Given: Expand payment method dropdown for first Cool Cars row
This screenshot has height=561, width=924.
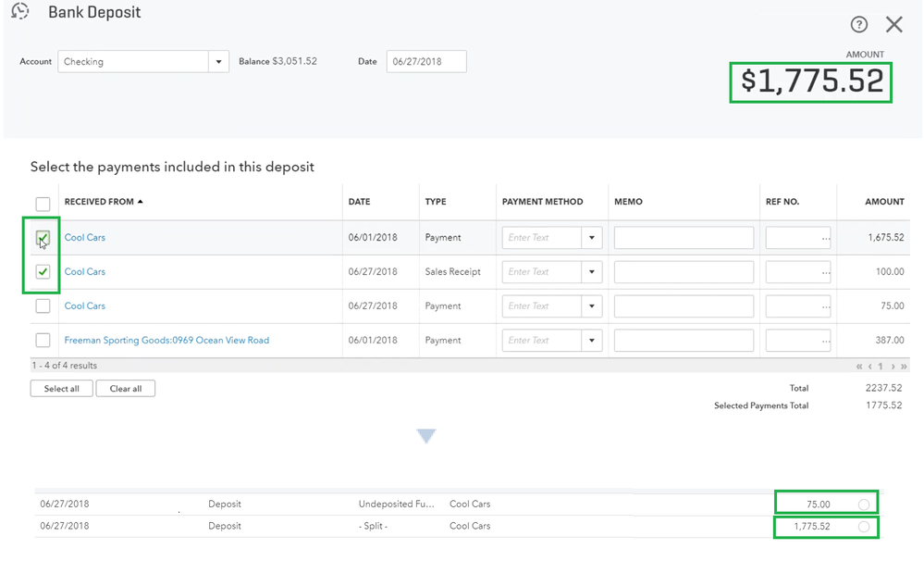Looking at the screenshot, I should 592,238.
